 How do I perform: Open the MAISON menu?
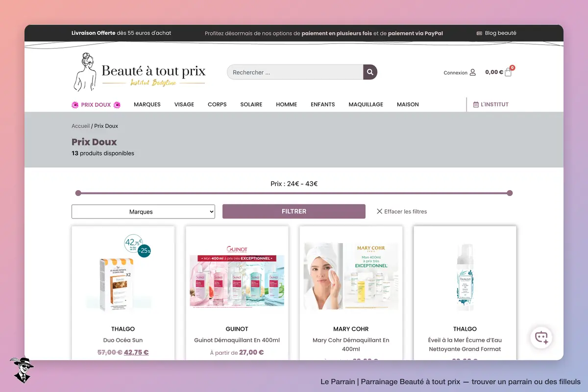[x=408, y=104]
